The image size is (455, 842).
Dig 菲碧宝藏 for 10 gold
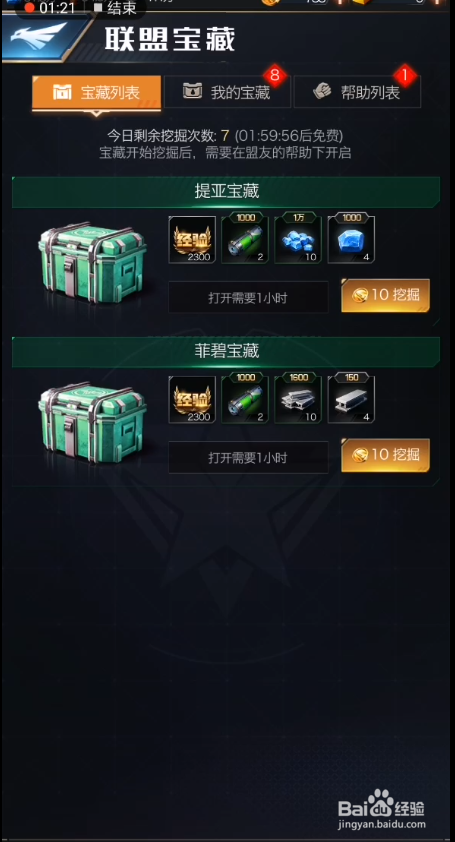(385, 455)
